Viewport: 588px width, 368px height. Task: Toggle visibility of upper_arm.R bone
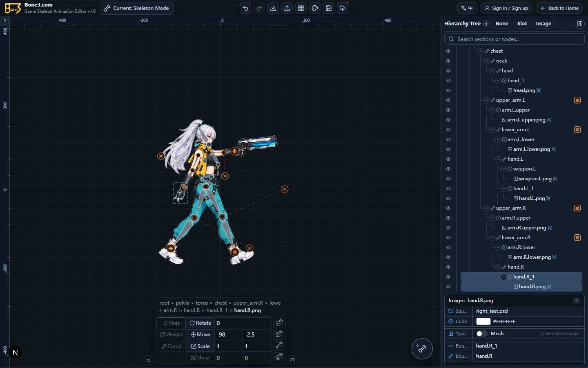point(448,208)
